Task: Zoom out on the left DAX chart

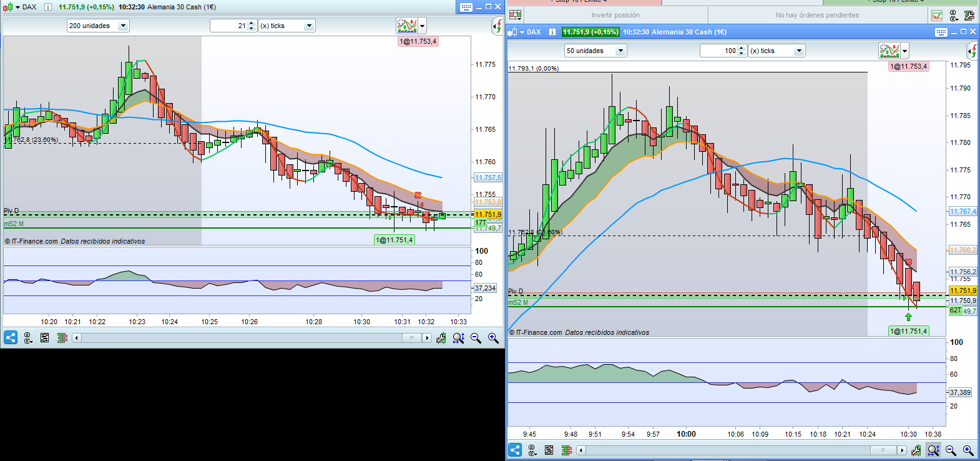Action: click(476, 338)
